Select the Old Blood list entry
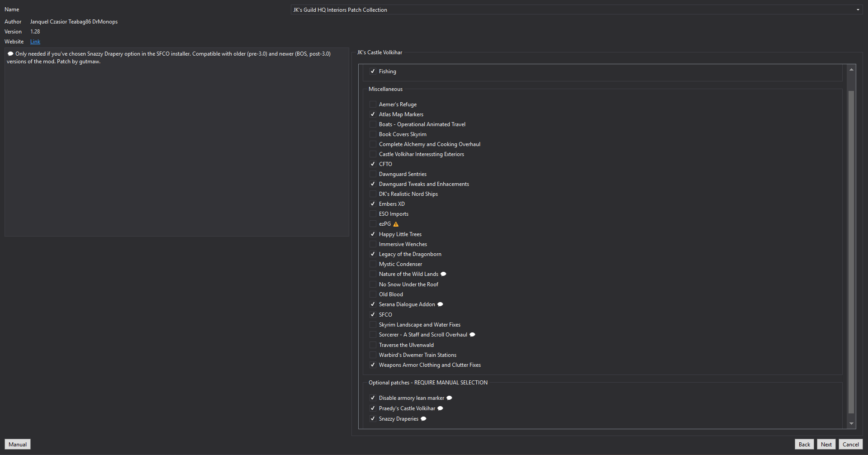 point(391,294)
